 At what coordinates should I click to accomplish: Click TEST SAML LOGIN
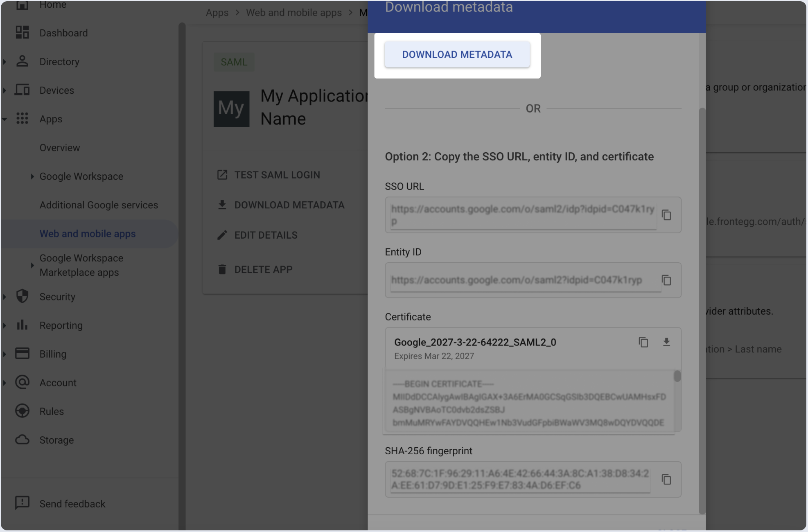click(277, 175)
